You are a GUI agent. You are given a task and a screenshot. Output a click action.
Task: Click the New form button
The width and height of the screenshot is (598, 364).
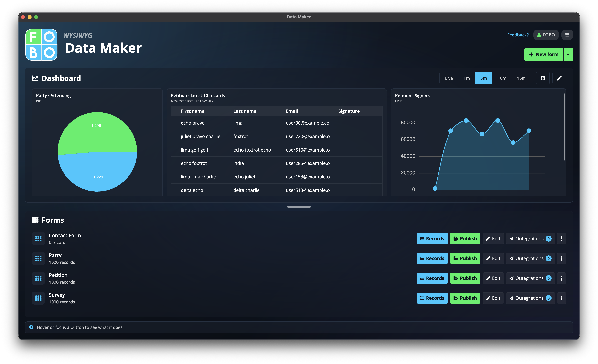click(544, 54)
